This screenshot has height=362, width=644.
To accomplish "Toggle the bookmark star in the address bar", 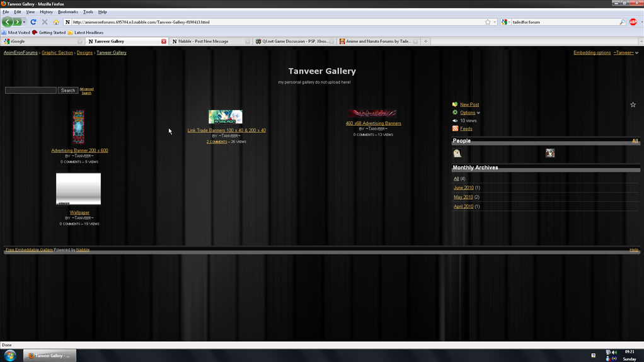I will click(x=487, y=22).
